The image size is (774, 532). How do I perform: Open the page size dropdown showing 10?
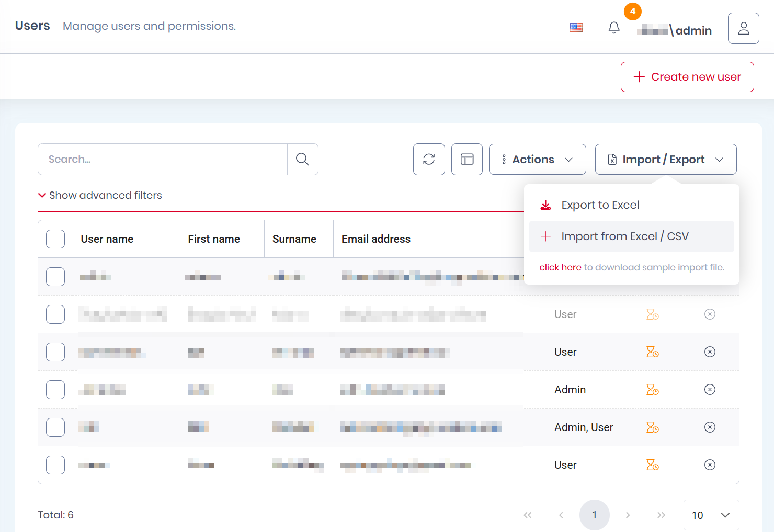click(x=711, y=515)
